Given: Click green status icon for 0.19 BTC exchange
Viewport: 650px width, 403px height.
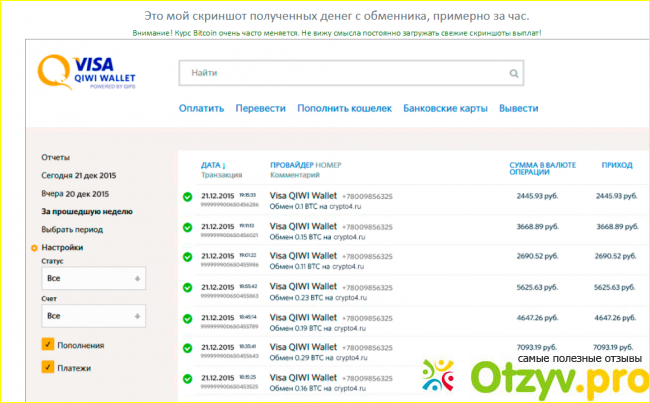Looking at the screenshot, I should click(x=187, y=319).
